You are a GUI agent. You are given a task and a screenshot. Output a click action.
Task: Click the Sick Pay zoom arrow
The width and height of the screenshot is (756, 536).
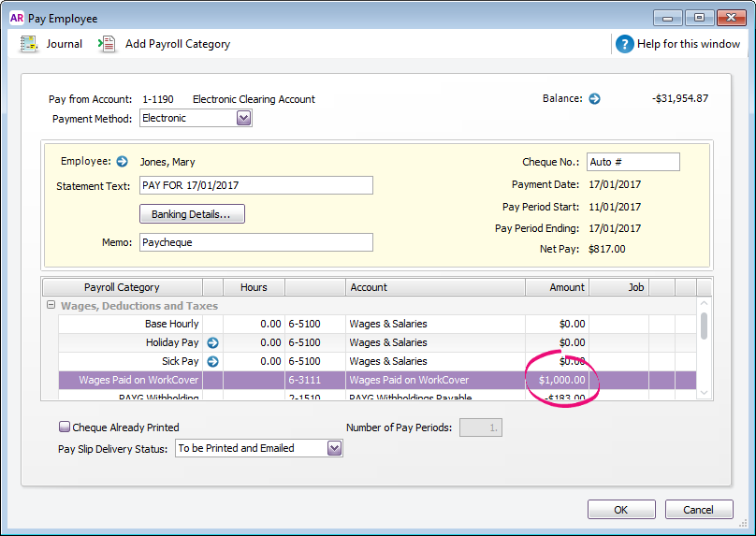pyautogui.click(x=212, y=361)
